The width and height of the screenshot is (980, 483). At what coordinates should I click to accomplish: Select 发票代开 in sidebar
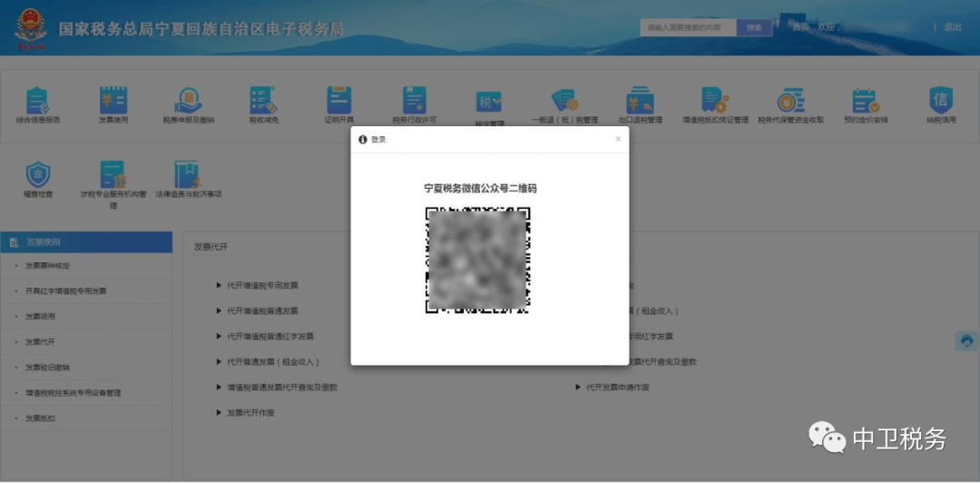click(40, 342)
